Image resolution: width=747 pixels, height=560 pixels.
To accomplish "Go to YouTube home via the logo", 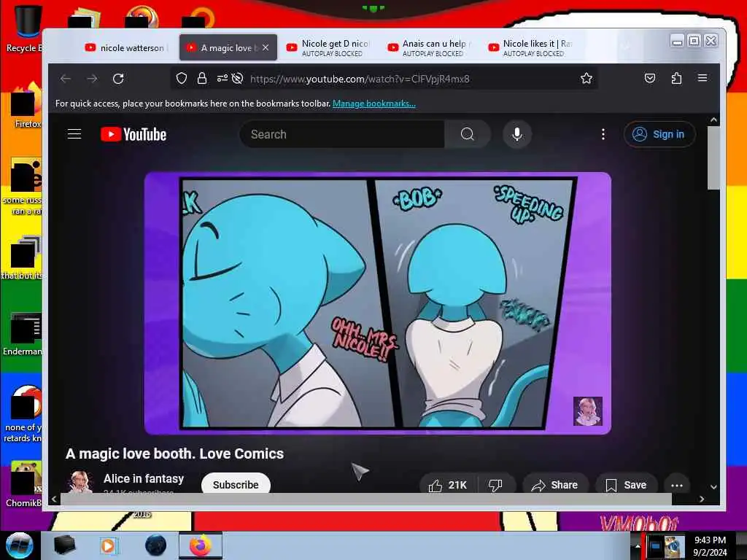I will [x=133, y=134].
